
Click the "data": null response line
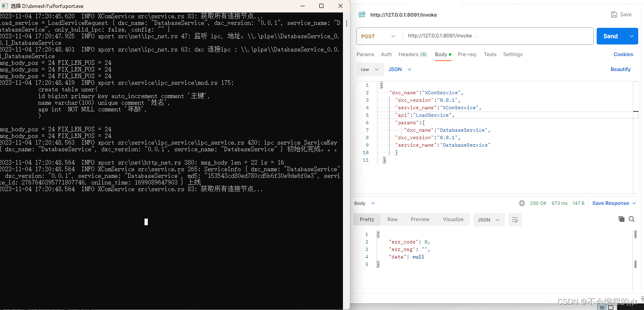[406, 257]
